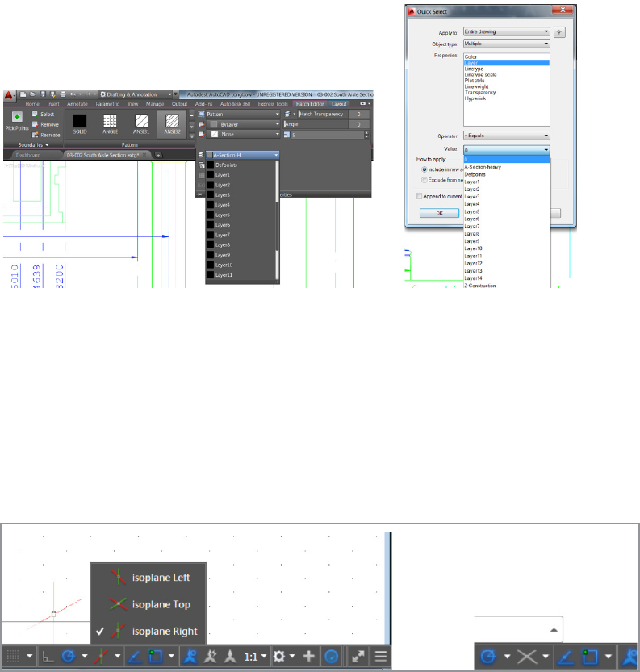
Task: Select Layer5 in the hatch layer list
Action: (x=242, y=215)
